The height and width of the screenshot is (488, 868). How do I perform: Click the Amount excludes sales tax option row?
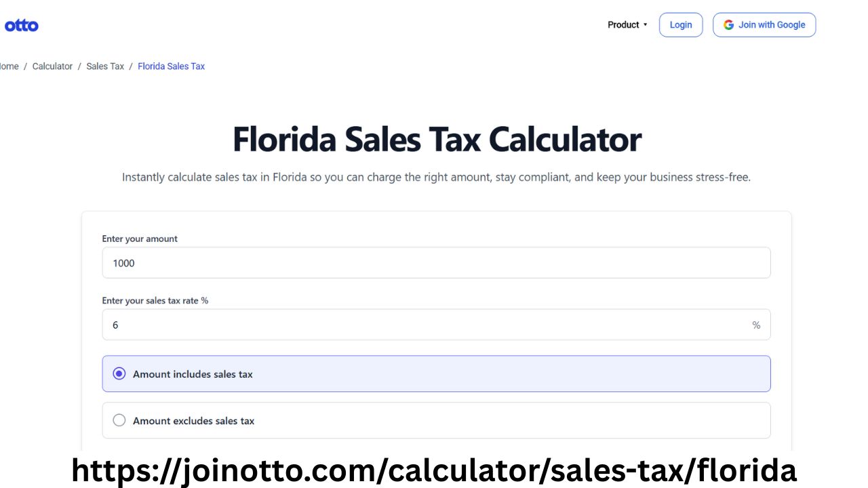point(436,420)
